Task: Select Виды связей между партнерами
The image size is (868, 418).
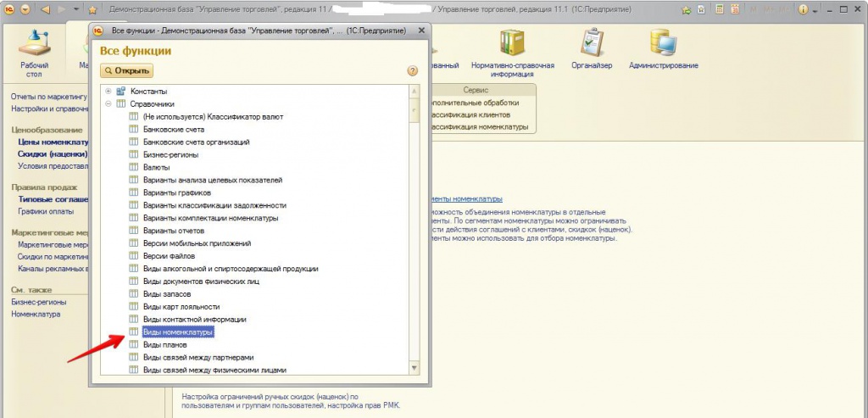Action: [198, 358]
